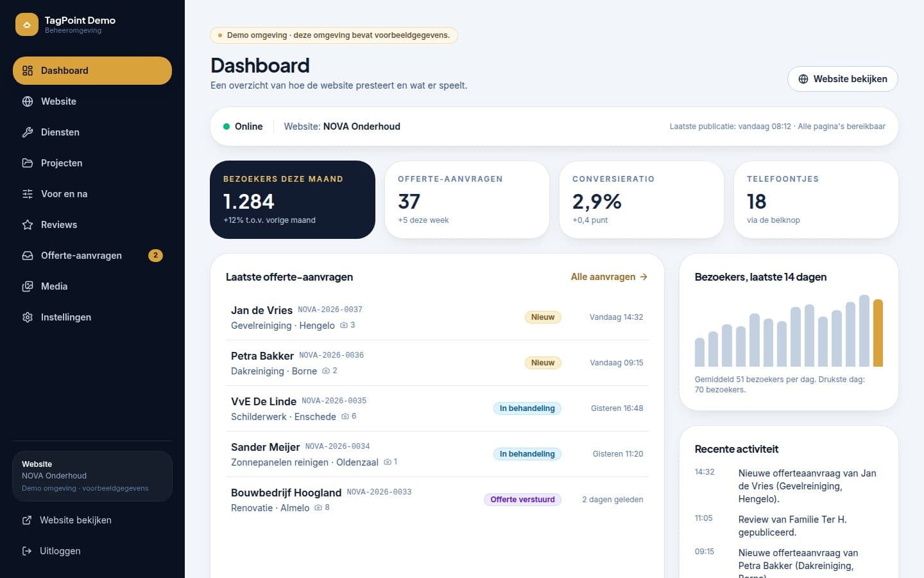Open Instellingen from the sidebar
The image size is (924, 578).
click(x=92, y=317)
